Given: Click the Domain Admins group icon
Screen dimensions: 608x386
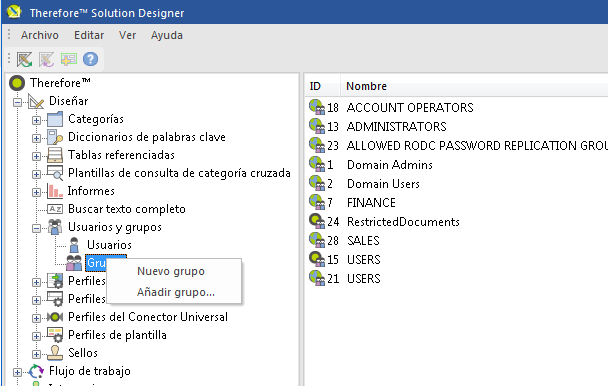Looking at the screenshot, I should pos(317,164).
